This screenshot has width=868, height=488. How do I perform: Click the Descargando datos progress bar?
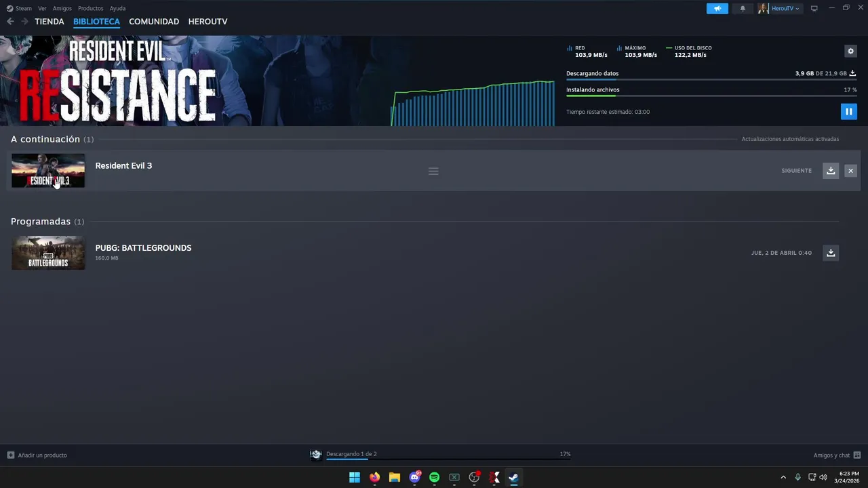click(x=711, y=80)
